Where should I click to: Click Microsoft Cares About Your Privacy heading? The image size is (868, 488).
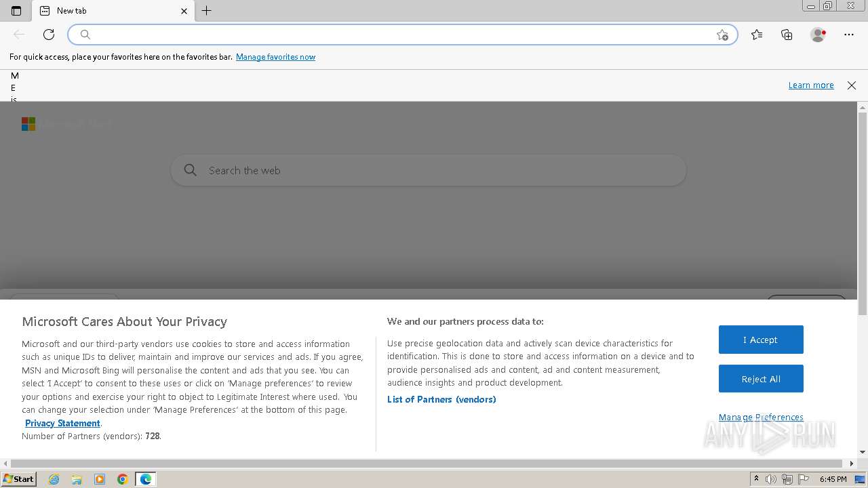click(125, 322)
